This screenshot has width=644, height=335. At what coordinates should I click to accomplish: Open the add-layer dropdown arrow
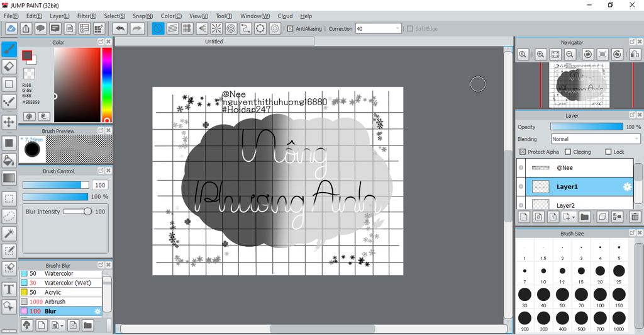574,217
